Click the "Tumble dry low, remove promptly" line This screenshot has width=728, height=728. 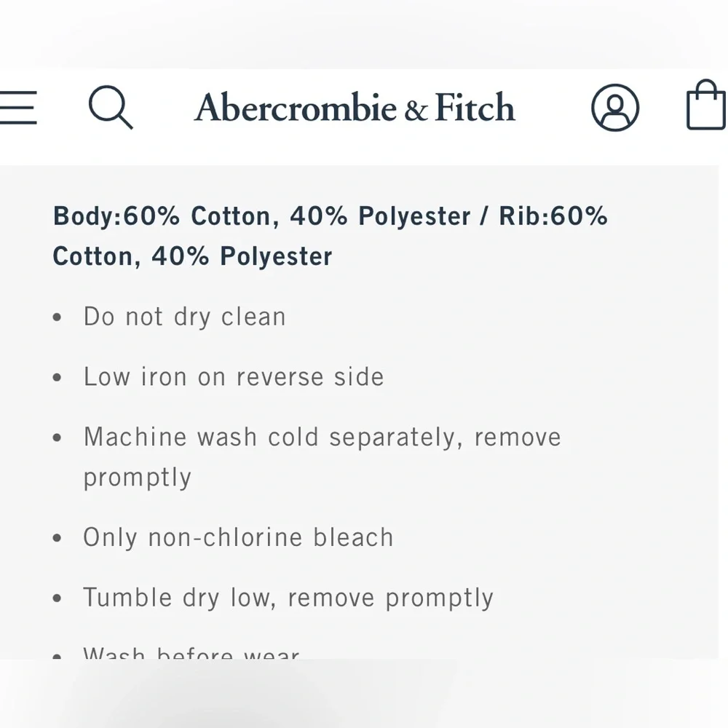(x=288, y=598)
